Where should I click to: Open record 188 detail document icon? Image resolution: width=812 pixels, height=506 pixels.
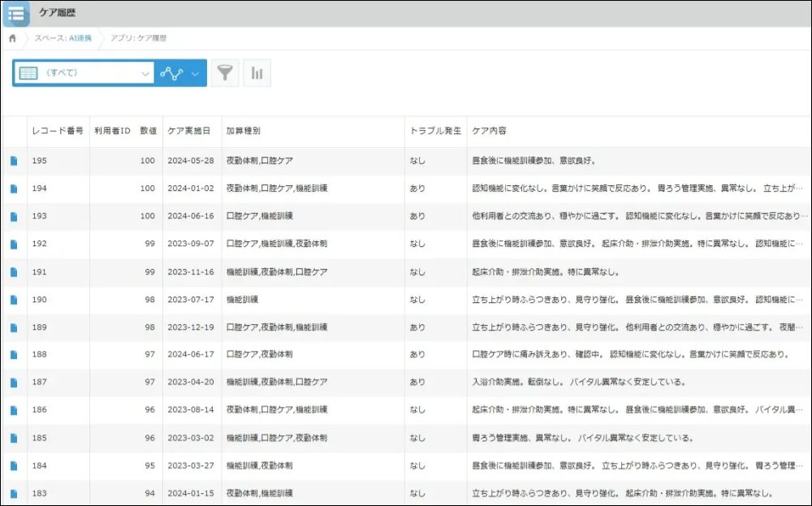click(x=14, y=355)
